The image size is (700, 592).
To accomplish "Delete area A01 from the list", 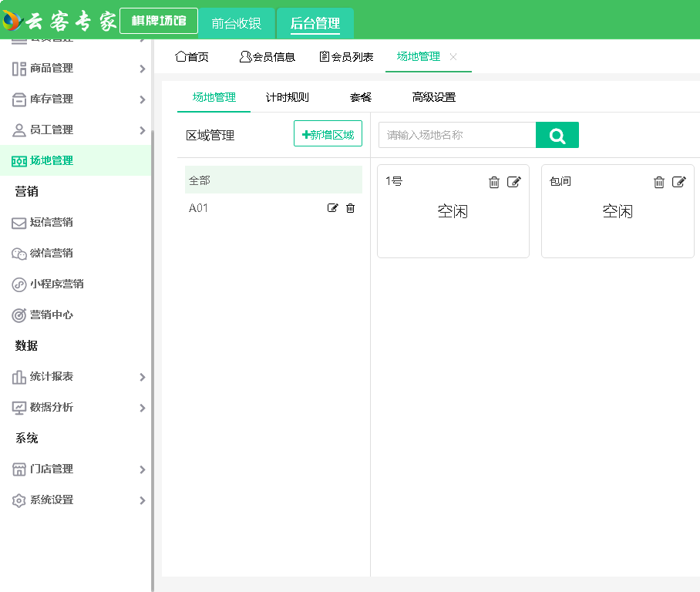I will [x=351, y=208].
